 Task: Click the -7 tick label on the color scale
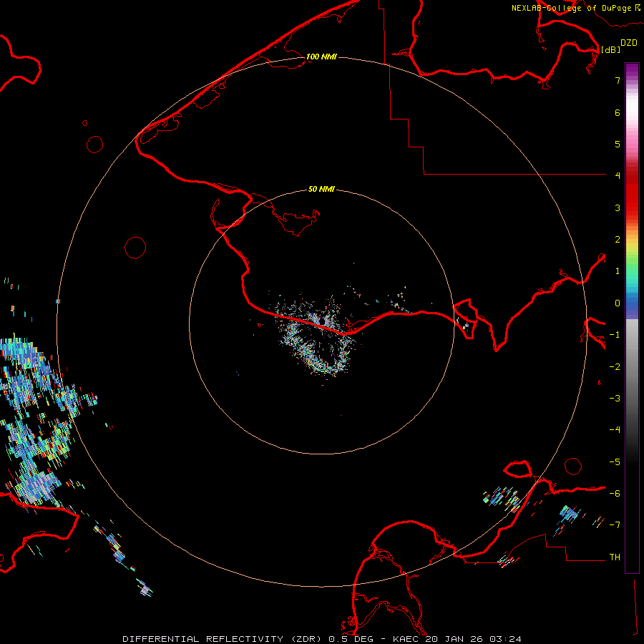(x=615, y=525)
